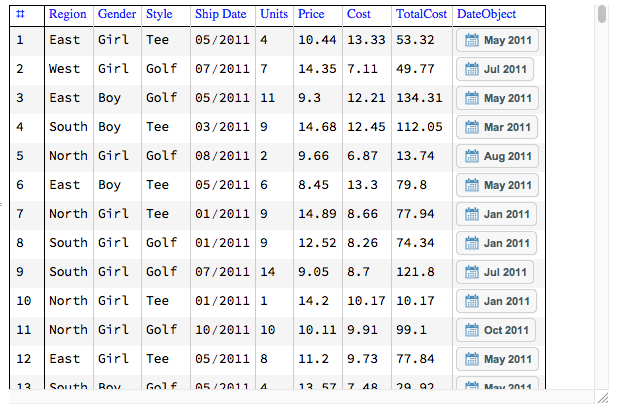
Task: Click the # column header icon
Action: 20,14
